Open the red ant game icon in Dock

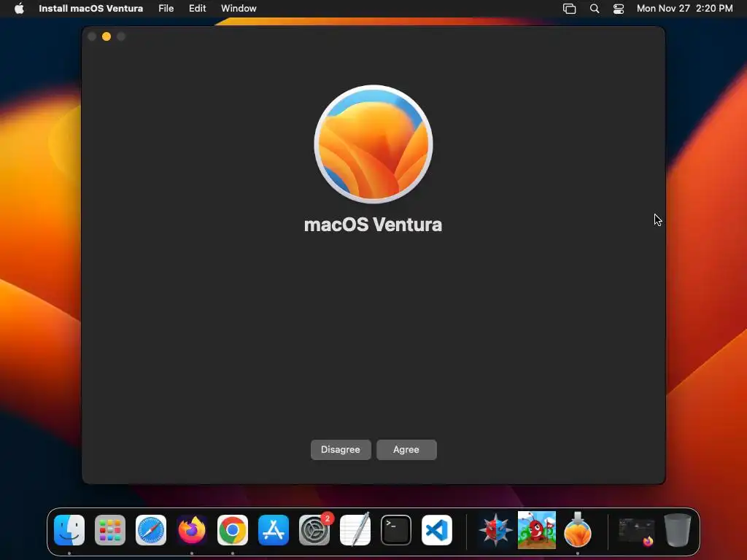coord(537,530)
